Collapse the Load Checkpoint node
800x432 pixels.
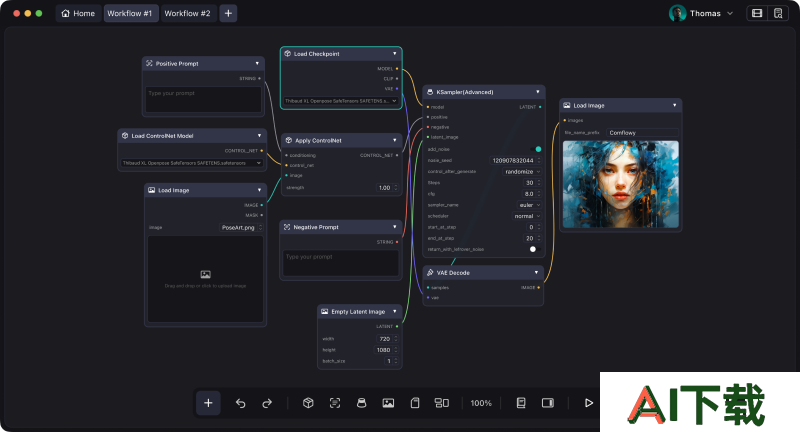tap(394, 53)
